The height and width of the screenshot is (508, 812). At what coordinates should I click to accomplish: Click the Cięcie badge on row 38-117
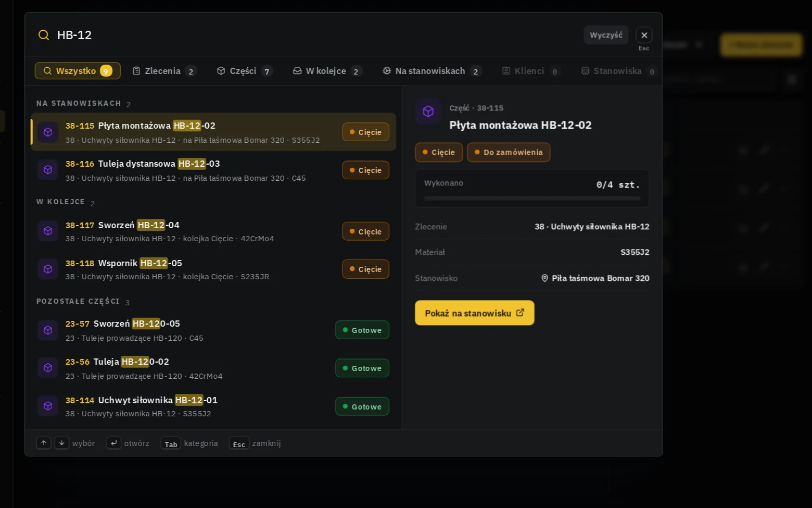point(365,231)
